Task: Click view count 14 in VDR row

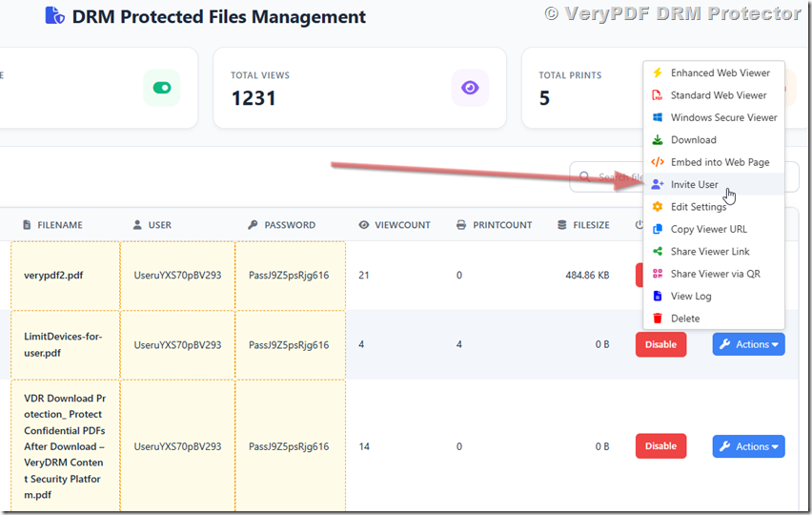Action: pos(364,446)
